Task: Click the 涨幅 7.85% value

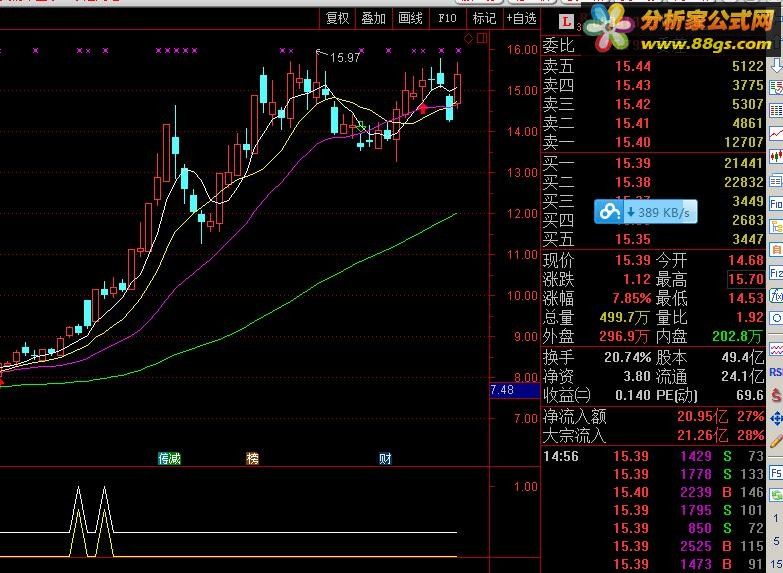Action: pos(632,298)
